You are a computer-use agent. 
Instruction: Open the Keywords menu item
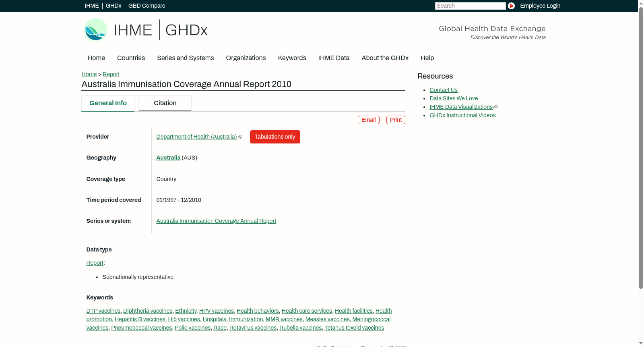tap(292, 58)
